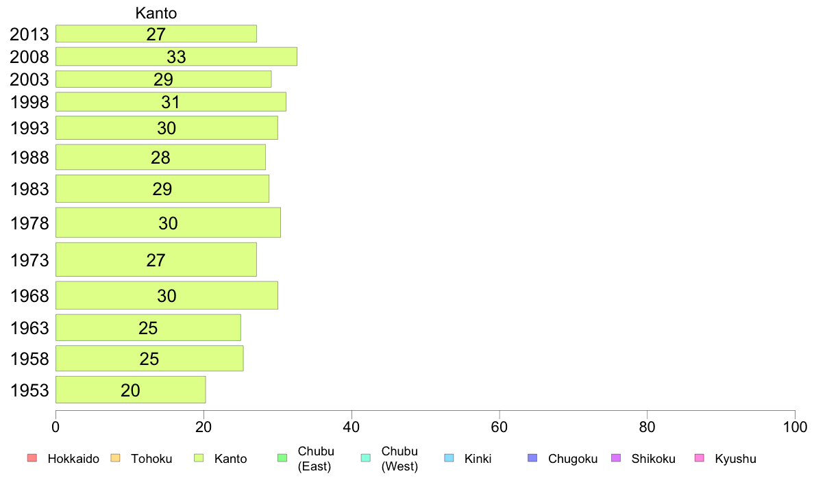Select the 2008 bar showing 33

(176, 56)
